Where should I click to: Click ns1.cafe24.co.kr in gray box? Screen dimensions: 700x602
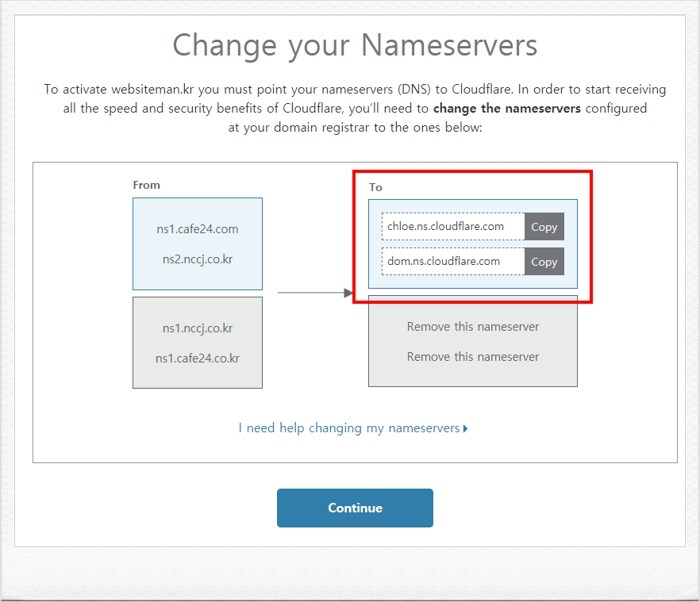coord(198,359)
